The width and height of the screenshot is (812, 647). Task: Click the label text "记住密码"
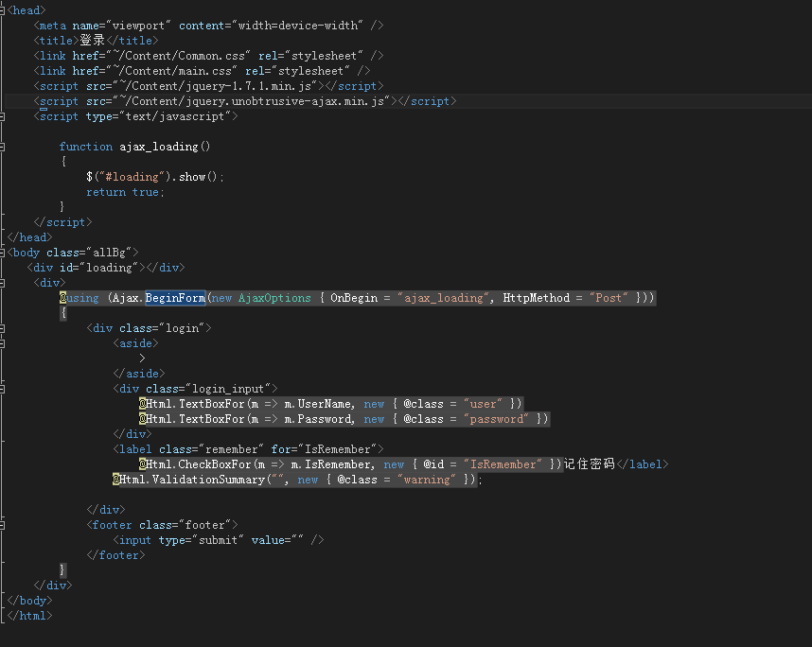(x=590, y=463)
